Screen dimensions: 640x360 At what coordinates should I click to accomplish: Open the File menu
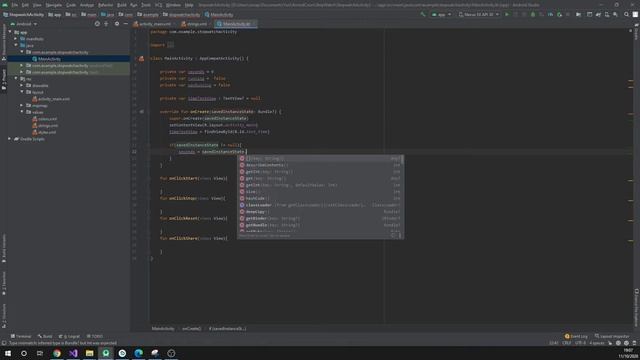point(15,5)
